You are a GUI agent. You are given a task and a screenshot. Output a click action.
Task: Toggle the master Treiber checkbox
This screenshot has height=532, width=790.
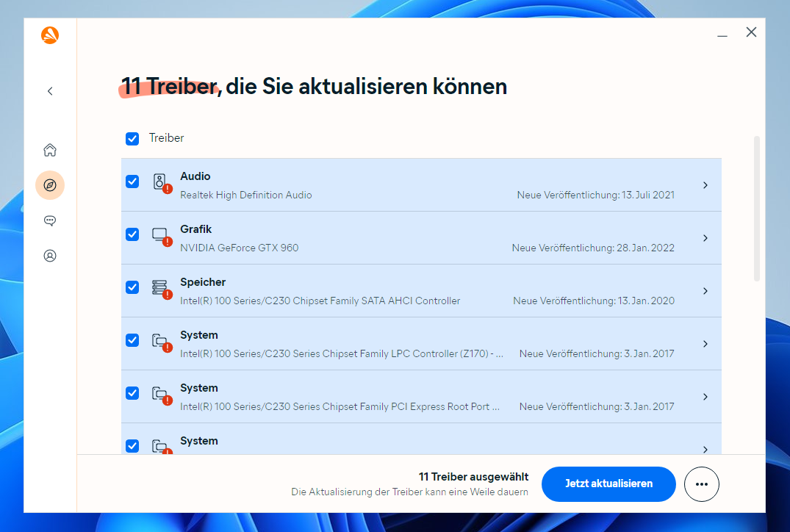[132, 139]
